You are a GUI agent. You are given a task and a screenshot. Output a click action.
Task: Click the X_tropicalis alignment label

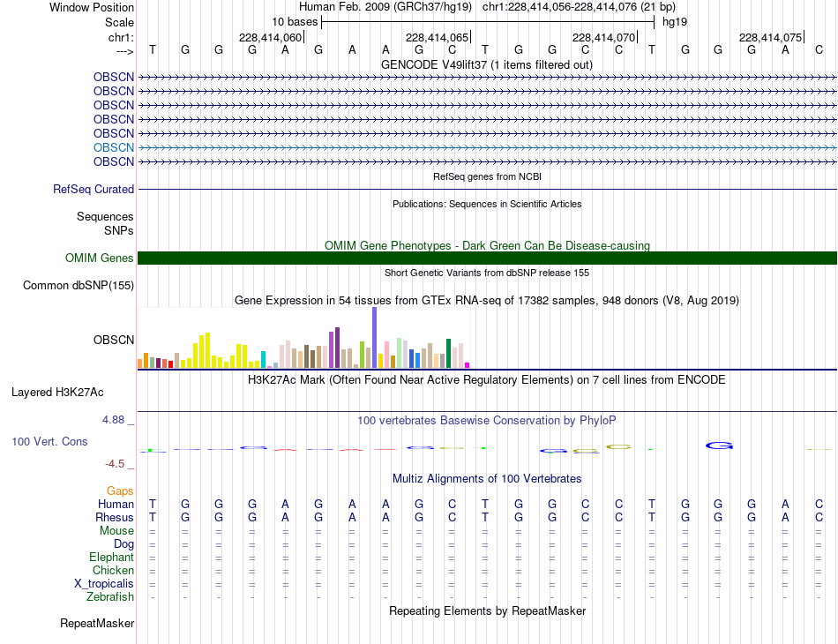104,584
